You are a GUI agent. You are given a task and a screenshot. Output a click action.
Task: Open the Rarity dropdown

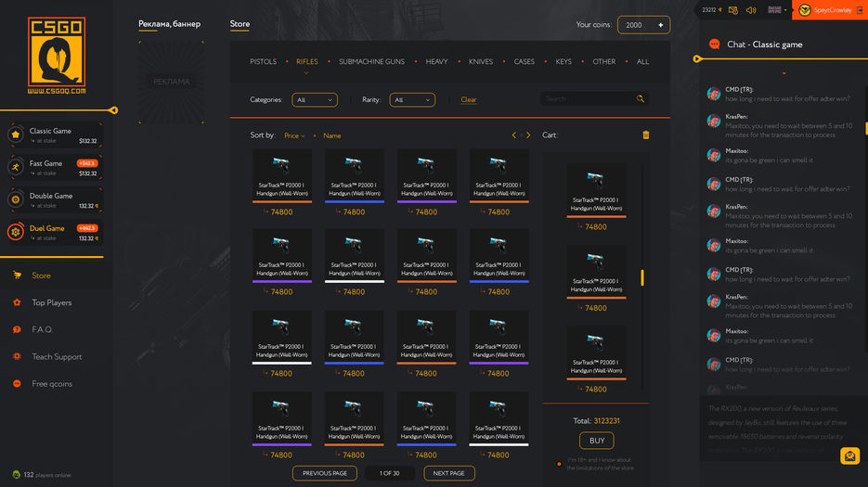tap(412, 100)
